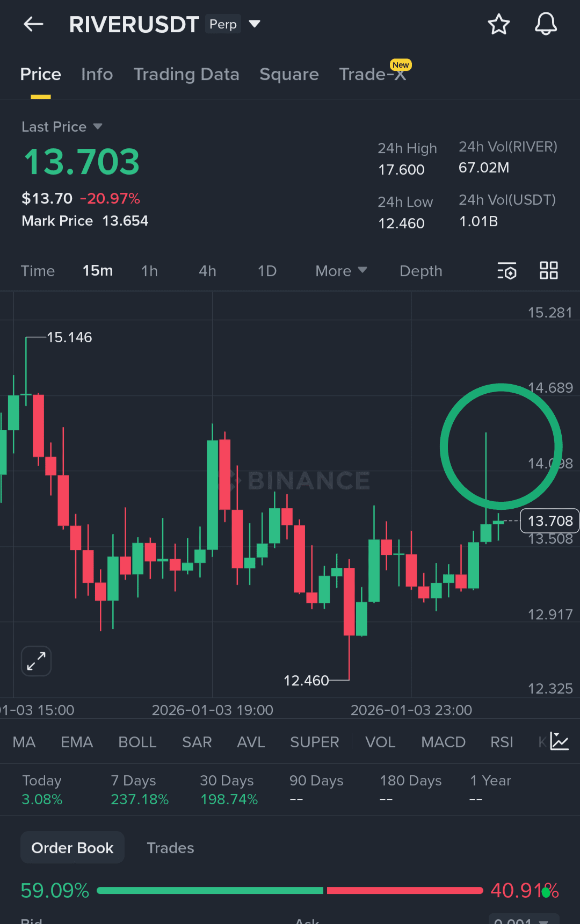Tap the 7 Days 237.18% performance
Image resolution: width=580 pixels, height=924 pixels.
pos(140,790)
